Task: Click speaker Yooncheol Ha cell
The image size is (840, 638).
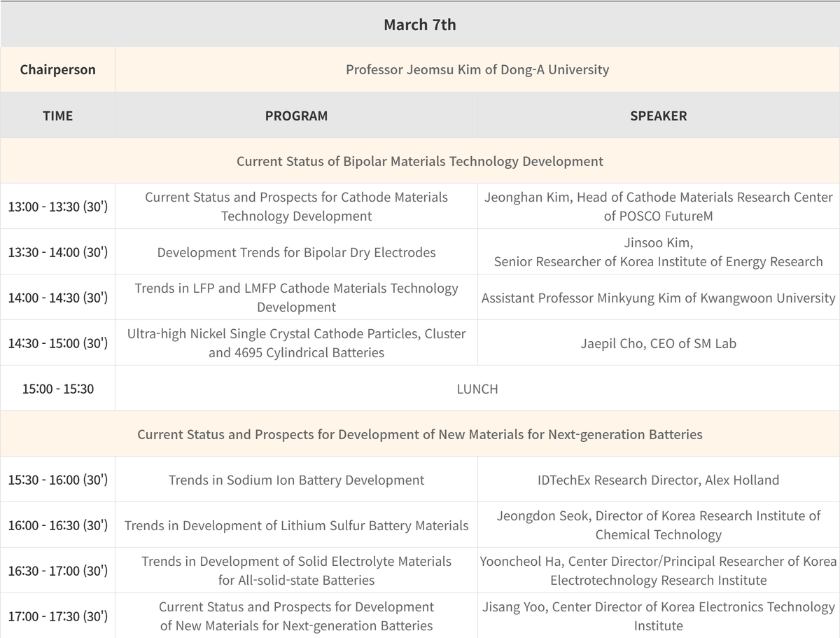Action: click(x=658, y=571)
